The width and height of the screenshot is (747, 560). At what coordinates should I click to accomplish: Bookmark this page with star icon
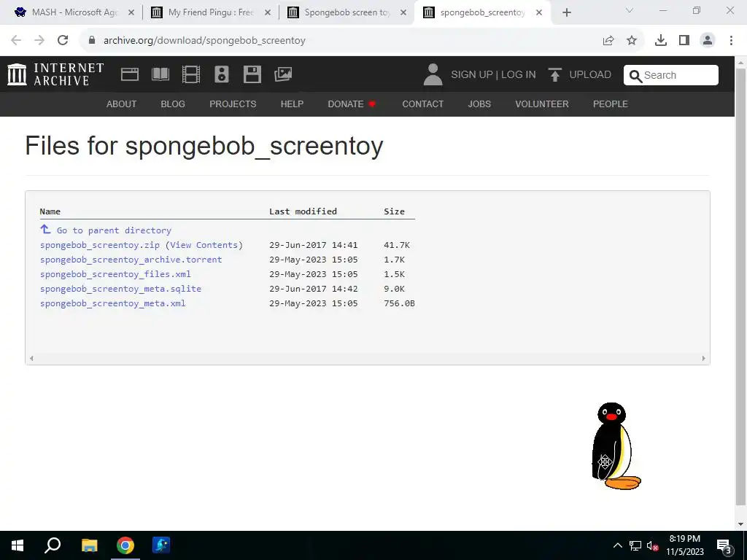[x=632, y=41]
